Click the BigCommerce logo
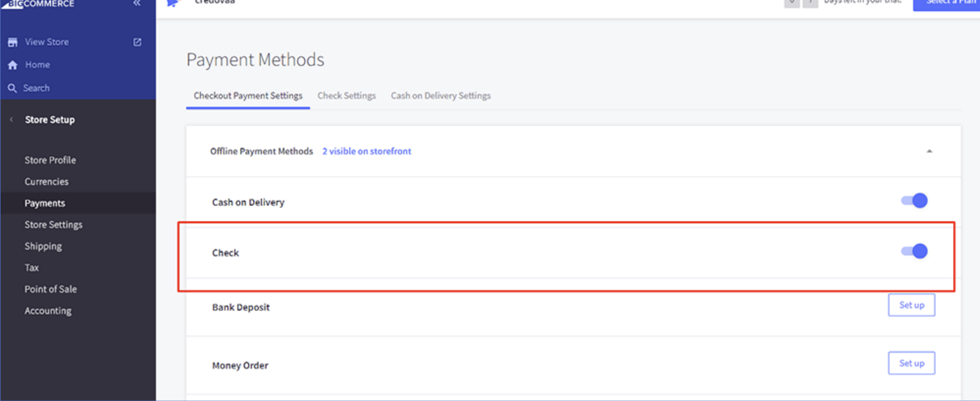Screen dimensions: 980x401 pyautogui.click(x=41, y=4)
